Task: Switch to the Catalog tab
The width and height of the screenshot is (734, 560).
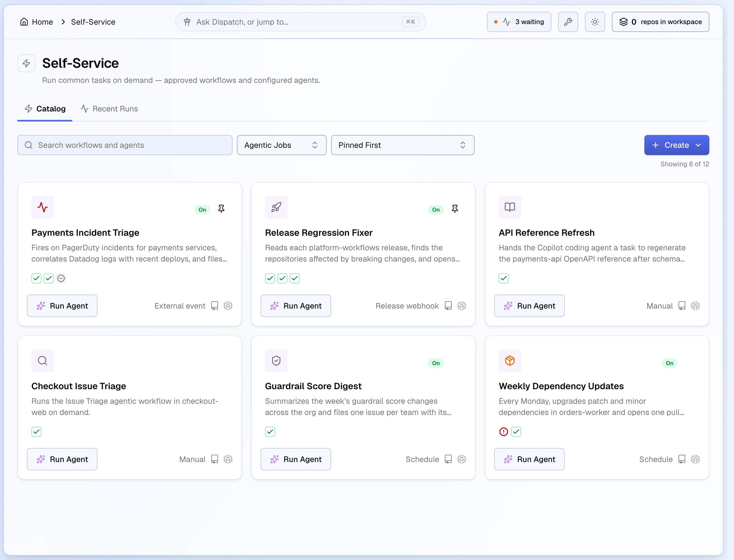Action: pos(45,109)
